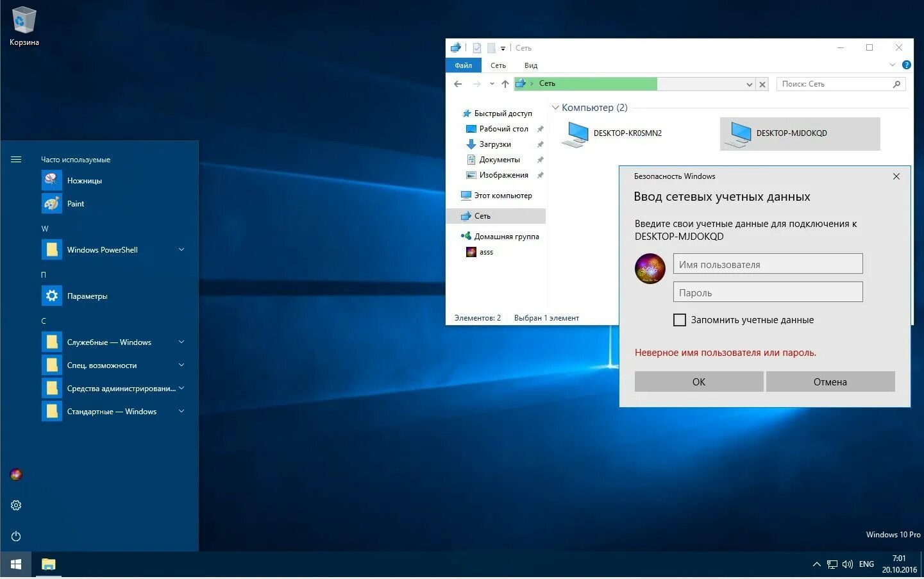Viewport: 924px width, 579px height.
Task: Click the ENG language indicator
Action: [866, 564]
